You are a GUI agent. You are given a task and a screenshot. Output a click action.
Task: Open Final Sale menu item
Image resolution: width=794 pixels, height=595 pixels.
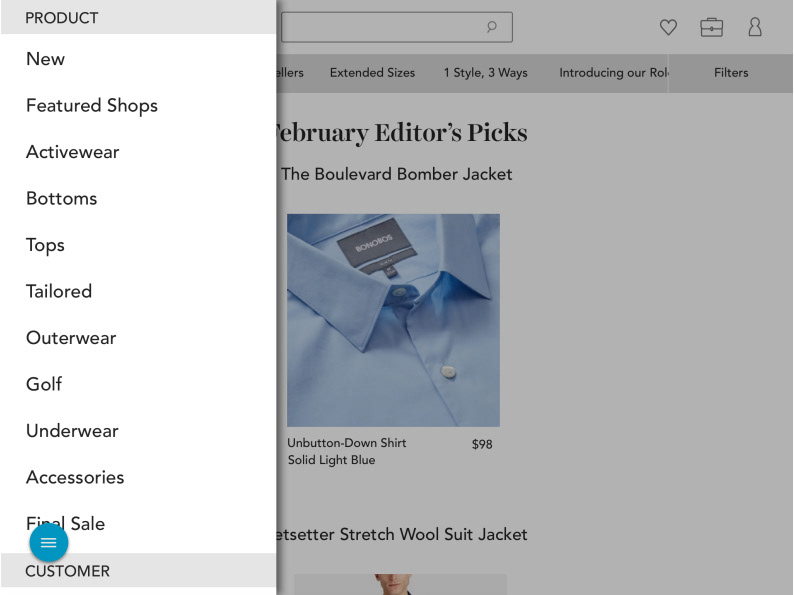[x=65, y=523]
